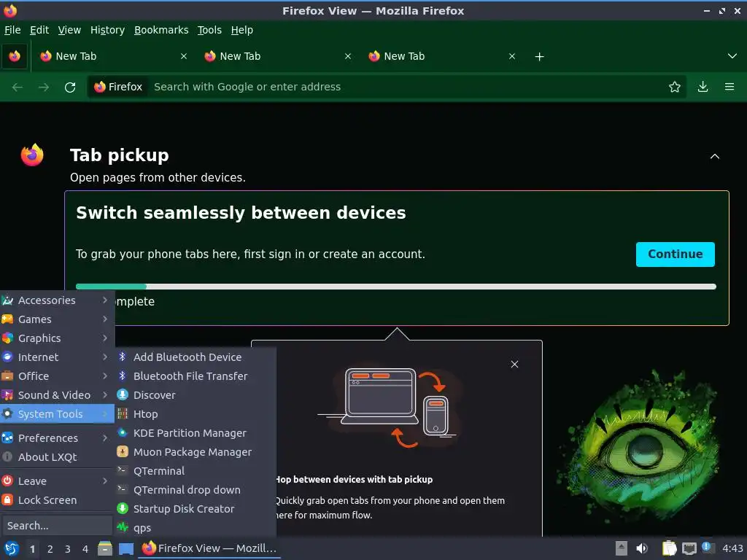Image resolution: width=747 pixels, height=560 pixels.
Task: Click the tab pickup setup progress bar
Action: point(396,287)
